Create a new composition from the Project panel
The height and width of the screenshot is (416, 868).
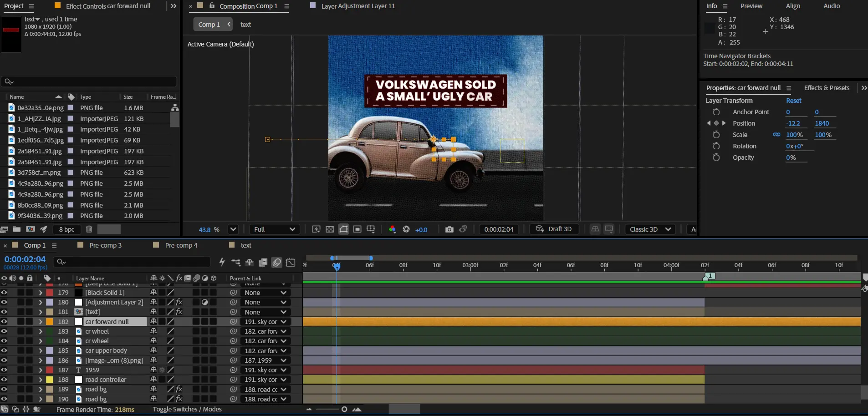[x=31, y=229]
